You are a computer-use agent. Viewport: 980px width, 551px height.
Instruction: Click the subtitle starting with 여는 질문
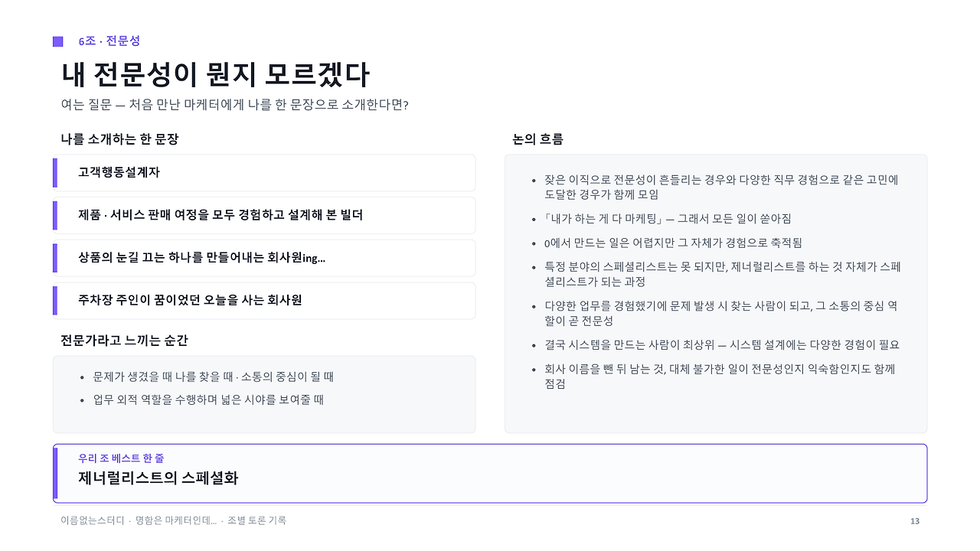[234, 105]
